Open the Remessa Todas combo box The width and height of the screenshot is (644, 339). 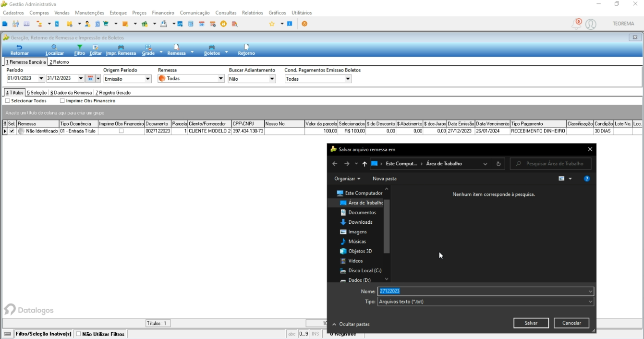click(191, 79)
